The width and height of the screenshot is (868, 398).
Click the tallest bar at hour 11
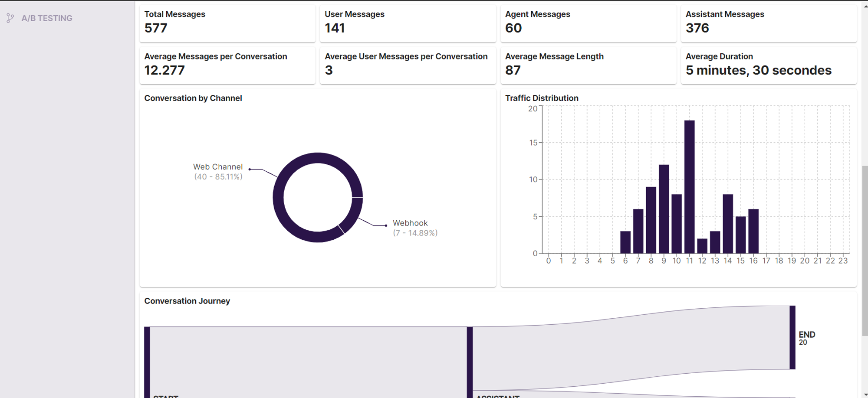click(x=689, y=187)
